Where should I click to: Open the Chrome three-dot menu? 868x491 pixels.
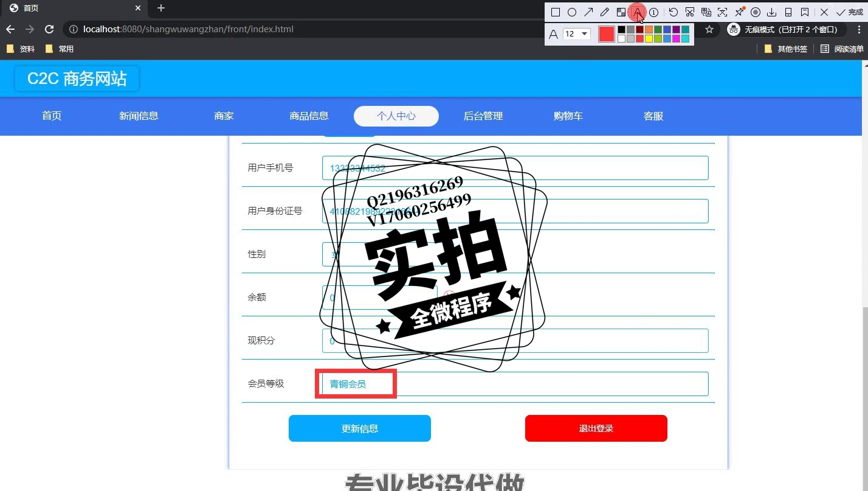coord(859,29)
